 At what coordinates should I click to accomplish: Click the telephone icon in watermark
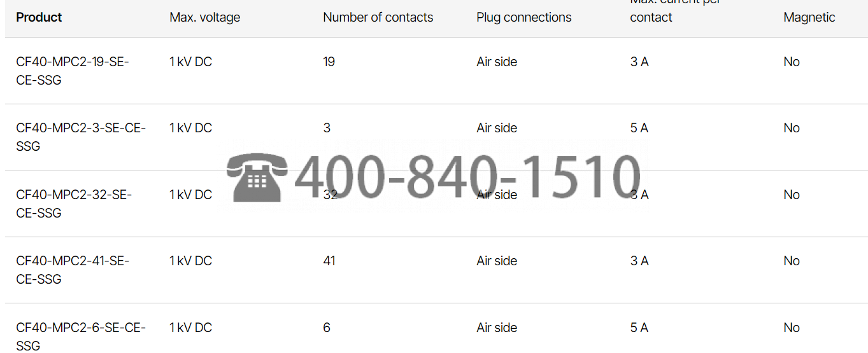click(x=257, y=177)
